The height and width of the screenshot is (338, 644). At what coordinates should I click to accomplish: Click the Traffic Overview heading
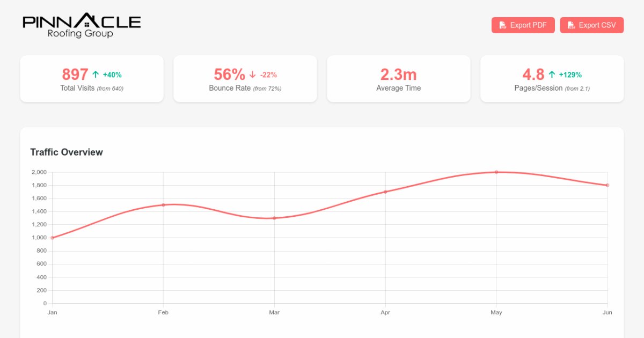tap(67, 152)
